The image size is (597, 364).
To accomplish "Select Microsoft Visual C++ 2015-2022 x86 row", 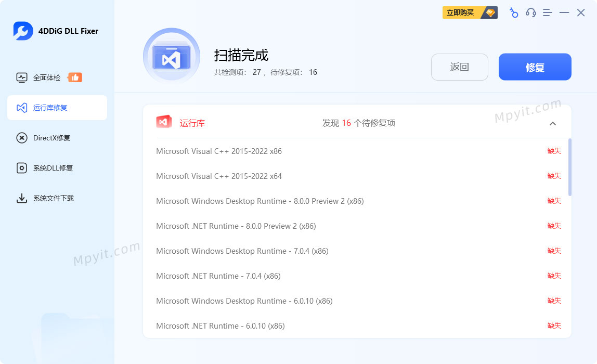I will pos(358,151).
